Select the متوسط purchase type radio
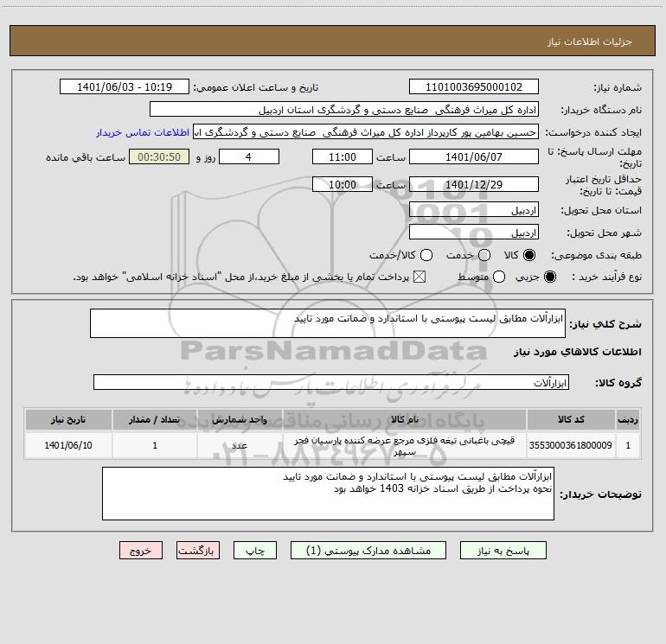The height and width of the screenshot is (644, 666). (x=499, y=277)
